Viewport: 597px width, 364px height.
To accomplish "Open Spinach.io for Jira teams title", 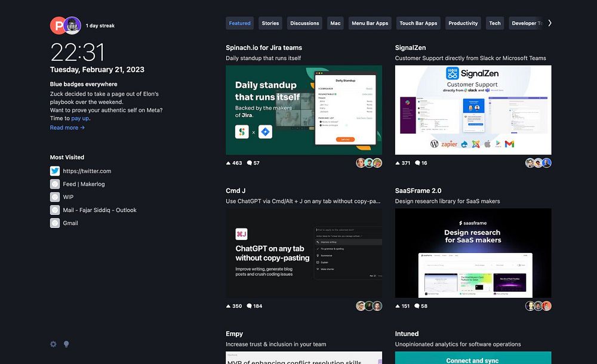I will pyautogui.click(x=264, y=48).
